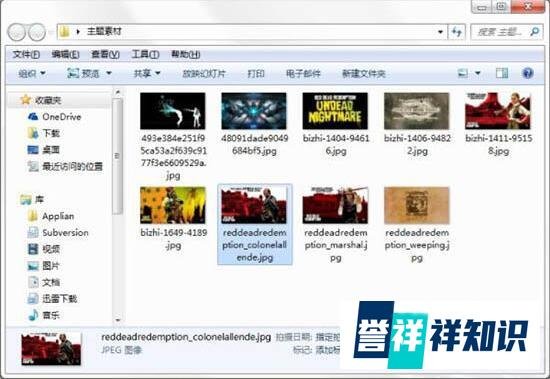550x379 pixels.
Task: Click details pane filename reddeadredemption_colonelallende.jpg
Action: pyautogui.click(x=186, y=337)
